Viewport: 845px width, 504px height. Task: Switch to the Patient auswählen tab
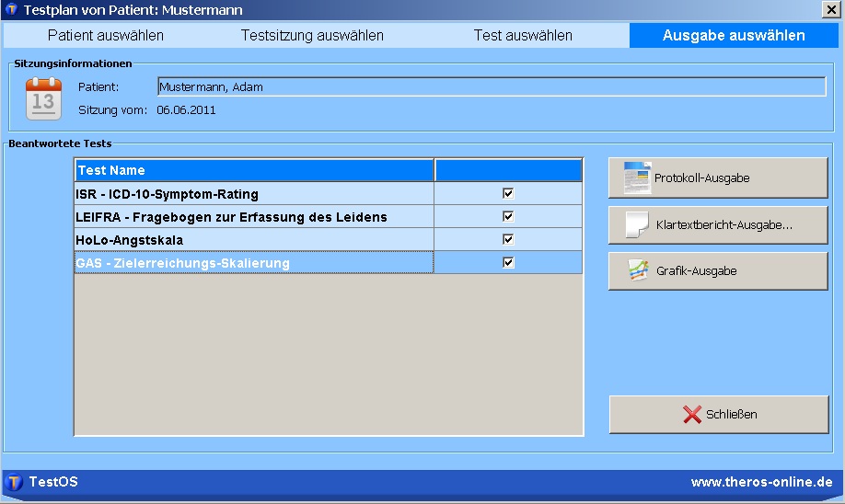pos(106,36)
